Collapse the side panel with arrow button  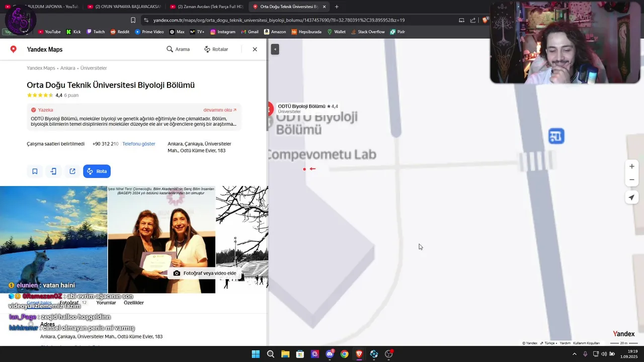[x=275, y=49]
